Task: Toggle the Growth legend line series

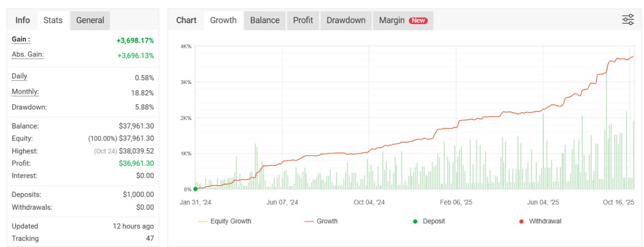Action: click(x=321, y=221)
